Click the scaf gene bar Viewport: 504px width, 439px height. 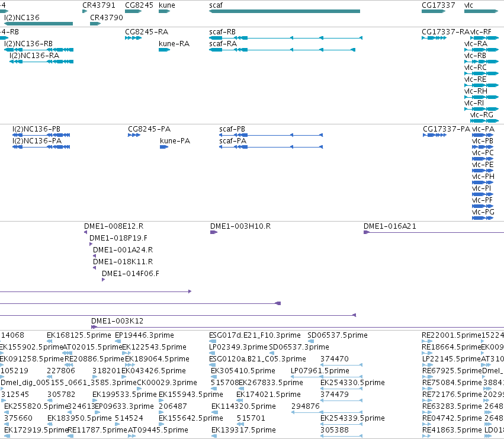tap(284, 11)
